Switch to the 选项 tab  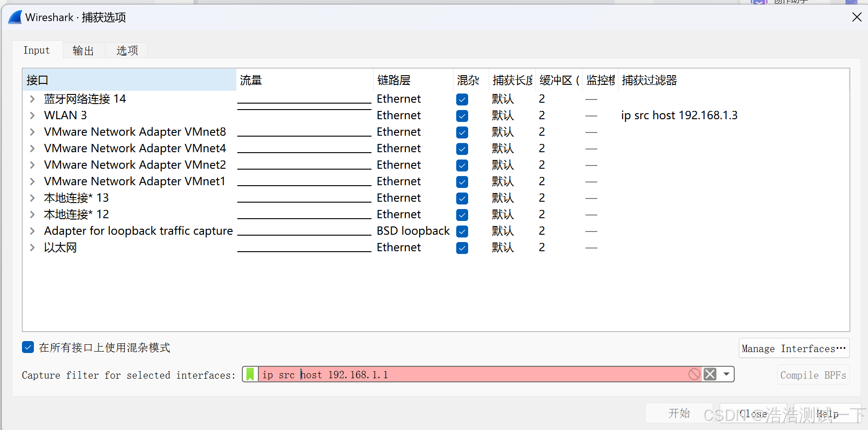point(127,50)
